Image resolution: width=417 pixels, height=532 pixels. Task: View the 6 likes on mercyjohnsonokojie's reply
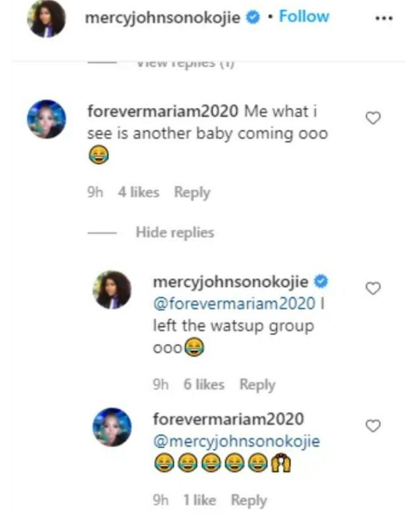(204, 384)
